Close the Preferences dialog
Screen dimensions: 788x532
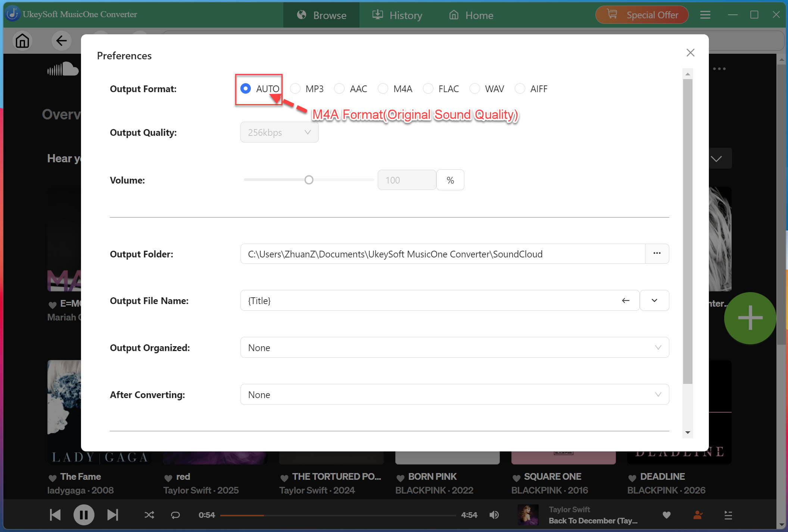[691, 53]
